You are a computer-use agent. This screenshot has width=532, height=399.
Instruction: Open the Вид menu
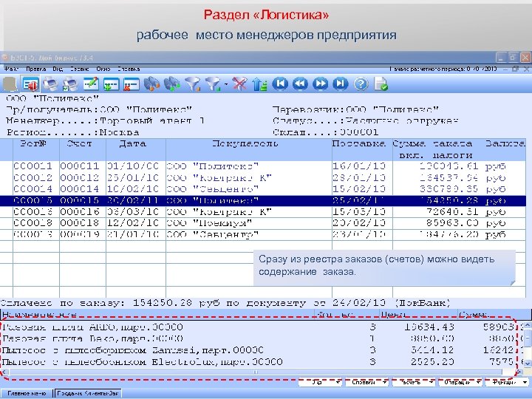58,69
